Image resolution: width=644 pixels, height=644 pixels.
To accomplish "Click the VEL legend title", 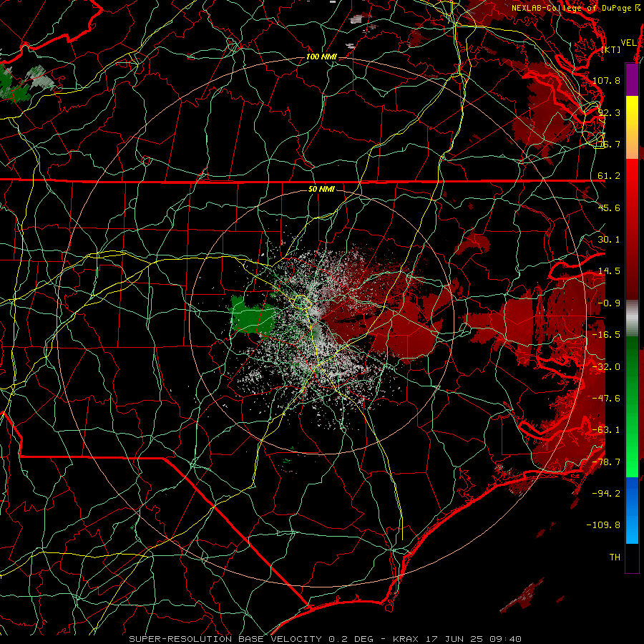I will pos(628,43).
